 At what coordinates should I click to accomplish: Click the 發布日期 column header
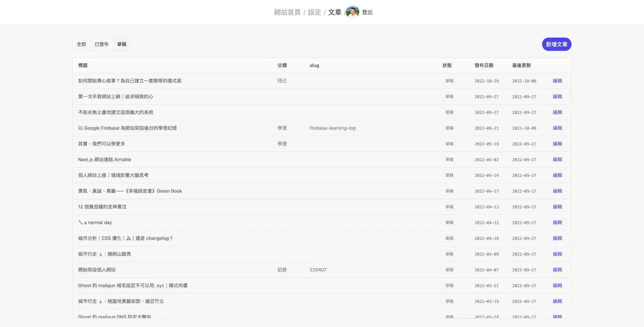pos(484,65)
